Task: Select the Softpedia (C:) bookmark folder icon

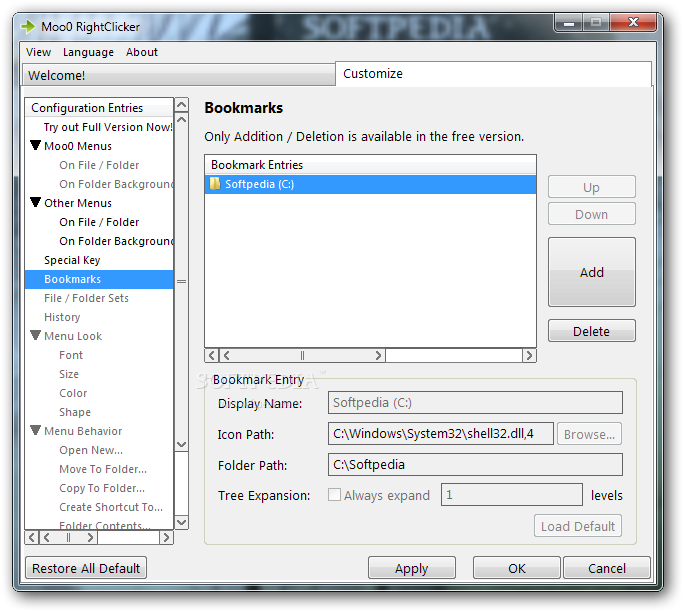Action: tap(215, 184)
